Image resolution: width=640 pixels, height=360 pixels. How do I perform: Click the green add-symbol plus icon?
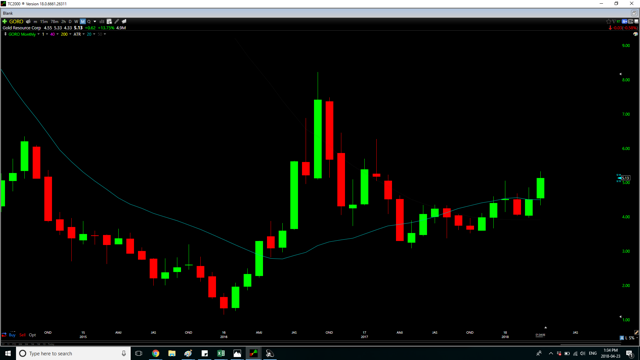(x=4, y=22)
